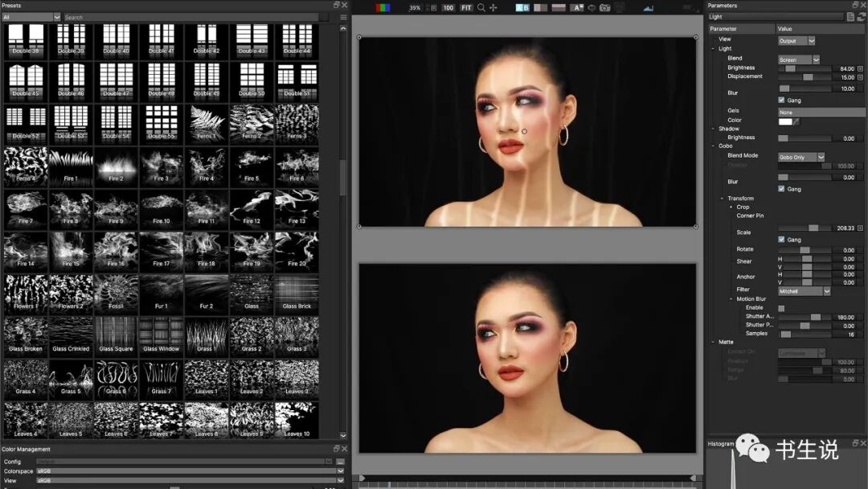
Task: Enable Motion Blur with the Enable checkbox
Action: pyautogui.click(x=781, y=307)
